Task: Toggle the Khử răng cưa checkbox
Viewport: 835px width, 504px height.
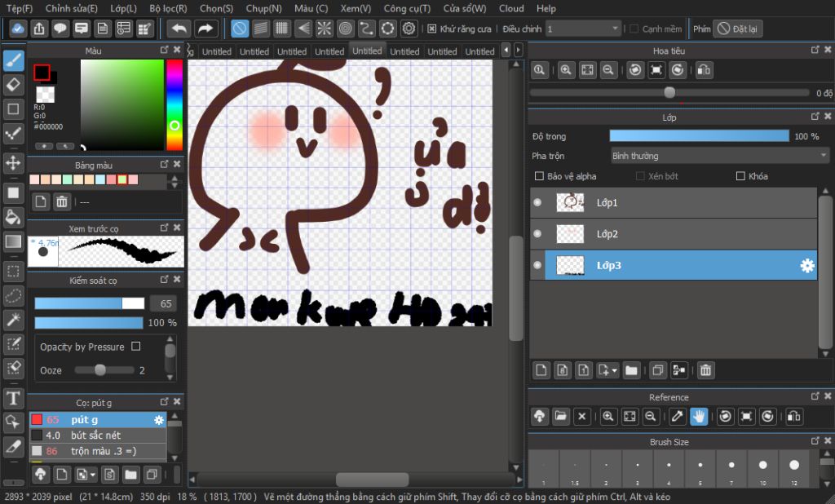Action: pos(432,29)
